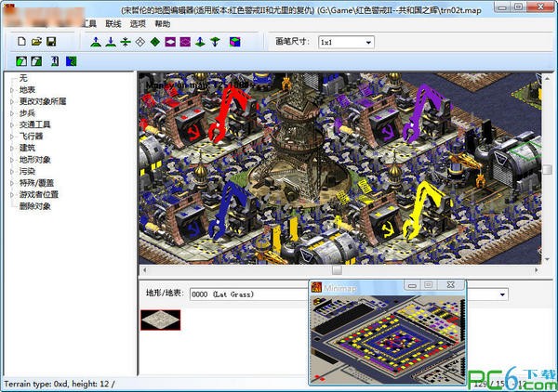
Task: Select the lower terrain height tool
Action: (x=110, y=42)
